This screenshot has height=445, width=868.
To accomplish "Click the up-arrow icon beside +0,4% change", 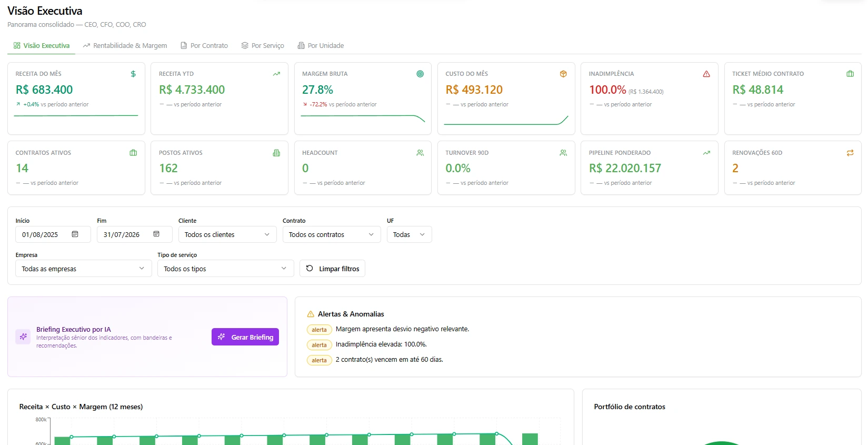I will click(18, 104).
